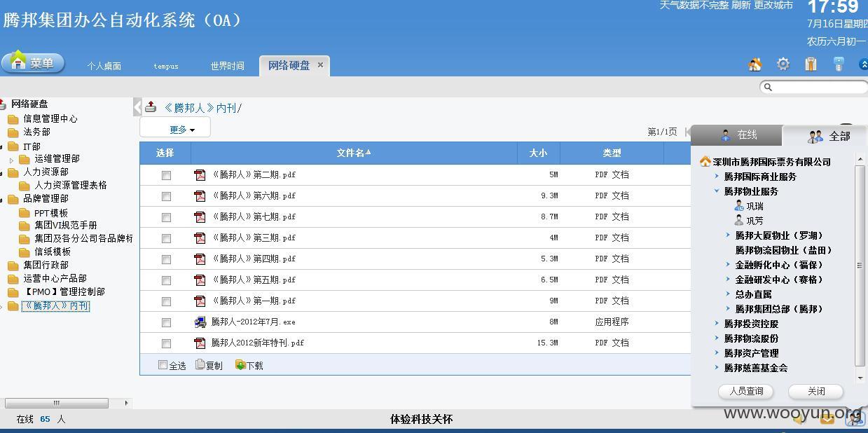
Task: Click the PDF icon of 《腾邦人》第五期.pdf
Action: 200,280
